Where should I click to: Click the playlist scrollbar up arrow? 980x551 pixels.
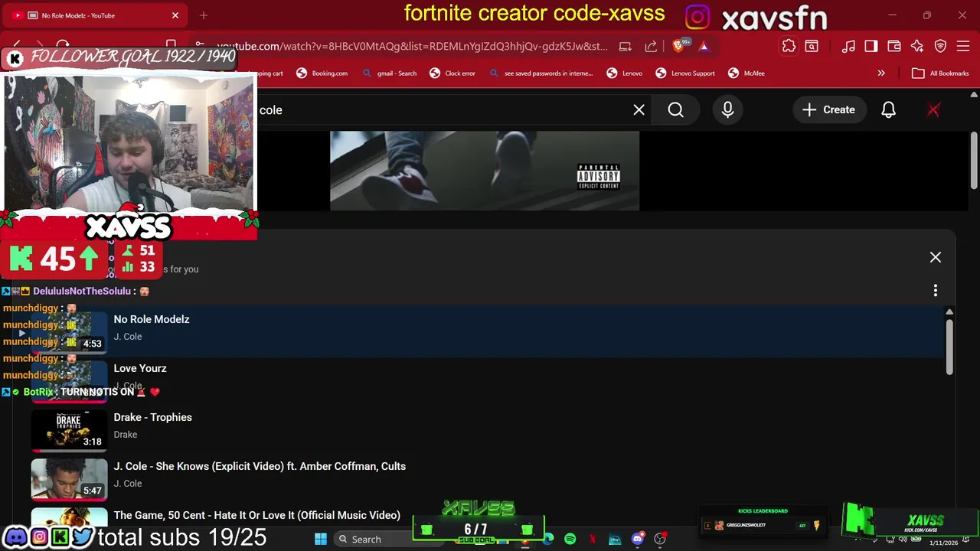[949, 312]
